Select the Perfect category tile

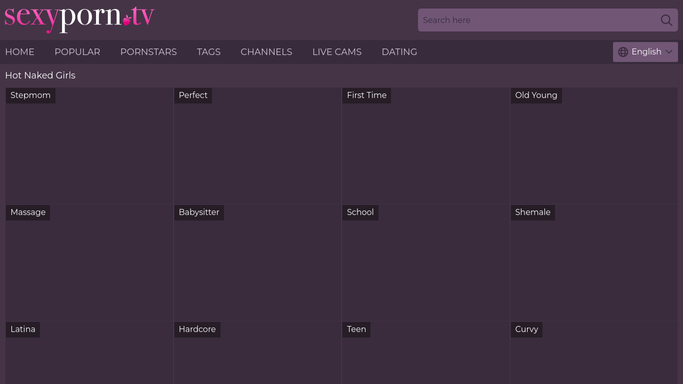[257, 146]
